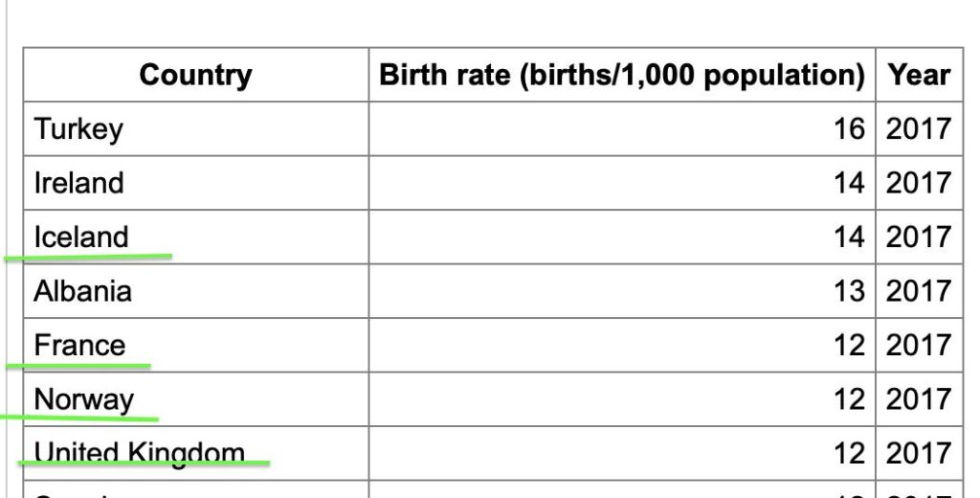
Task: Click France's birth rate value 12
Action: pyautogui.click(x=622, y=346)
